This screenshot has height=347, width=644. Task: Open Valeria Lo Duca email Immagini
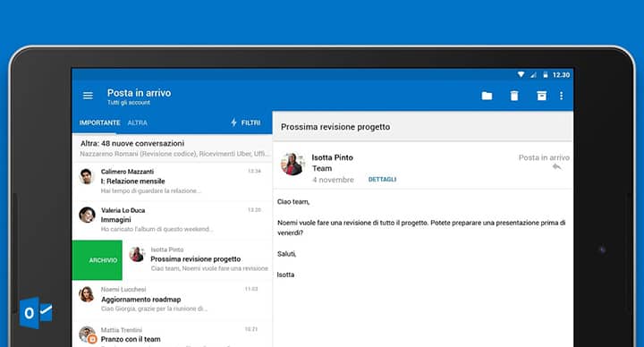(x=172, y=220)
